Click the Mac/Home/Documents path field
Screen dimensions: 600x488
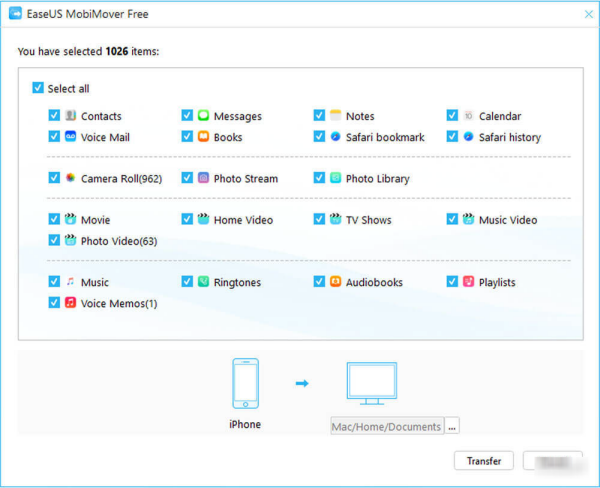386,426
